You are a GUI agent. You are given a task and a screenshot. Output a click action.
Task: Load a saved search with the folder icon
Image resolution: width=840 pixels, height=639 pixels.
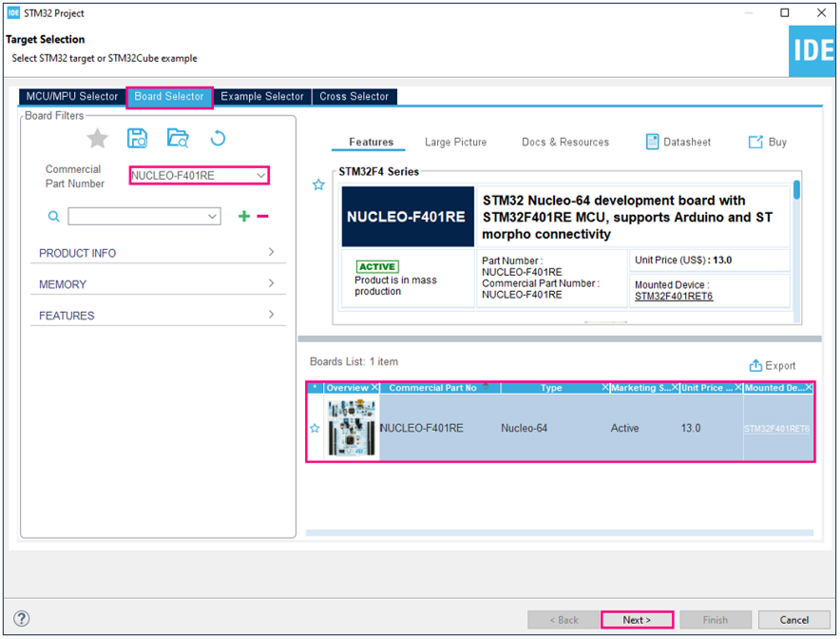pos(178,138)
